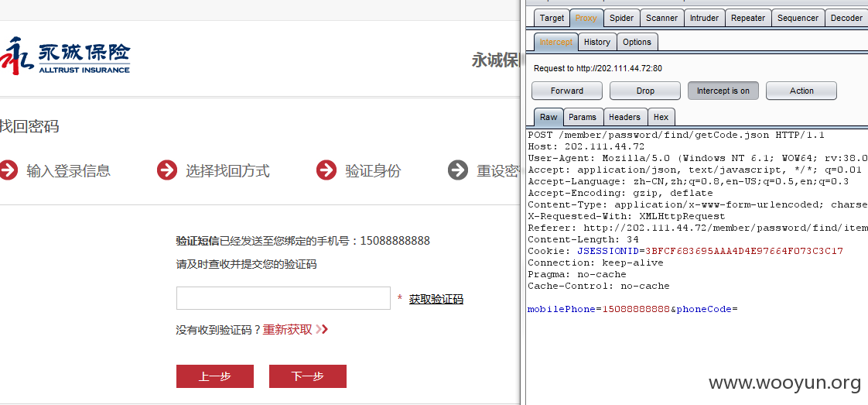868x405 pixels.
Task: Click the red arrow icon beside 输入登录信息
Action: (8, 170)
